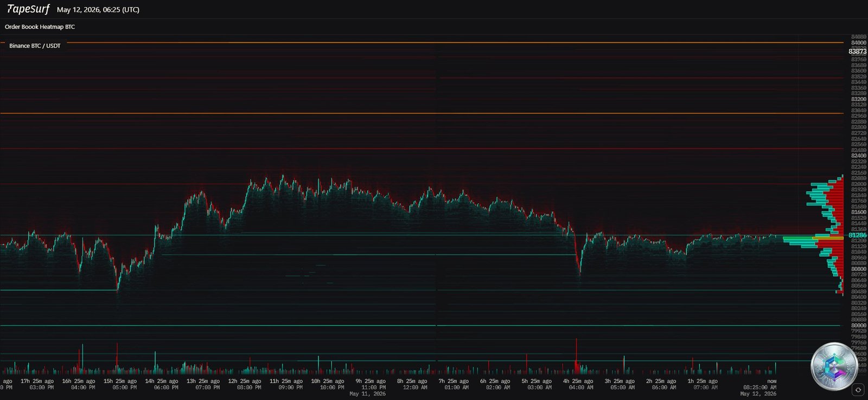The image size is (868, 400).
Task: Click the 81600 price axis label
Action: pyautogui.click(x=859, y=212)
